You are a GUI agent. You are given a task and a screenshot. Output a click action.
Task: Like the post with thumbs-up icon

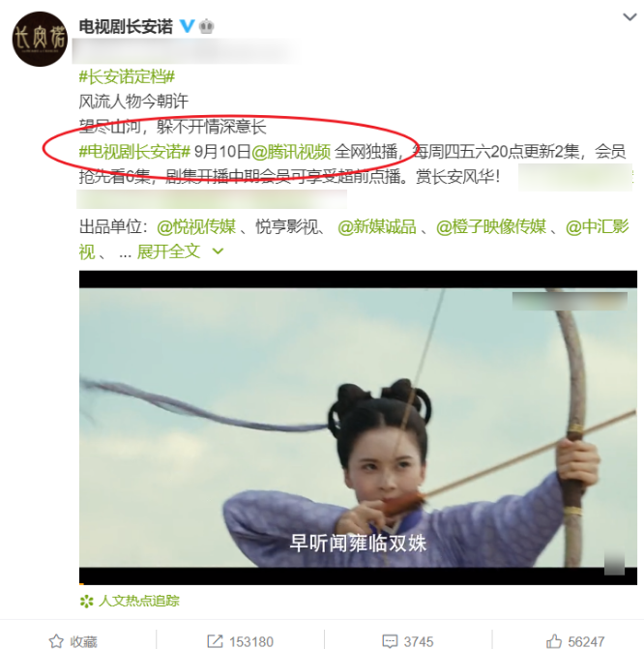click(x=554, y=641)
